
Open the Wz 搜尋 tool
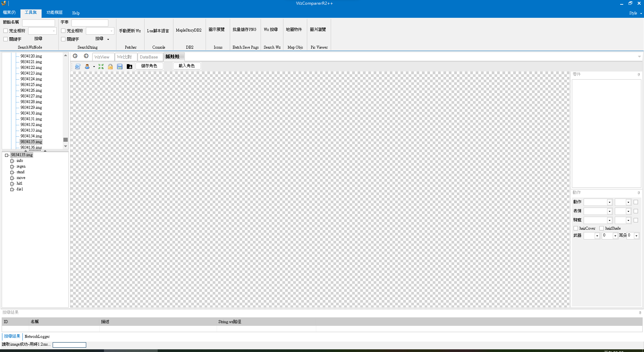tap(271, 30)
